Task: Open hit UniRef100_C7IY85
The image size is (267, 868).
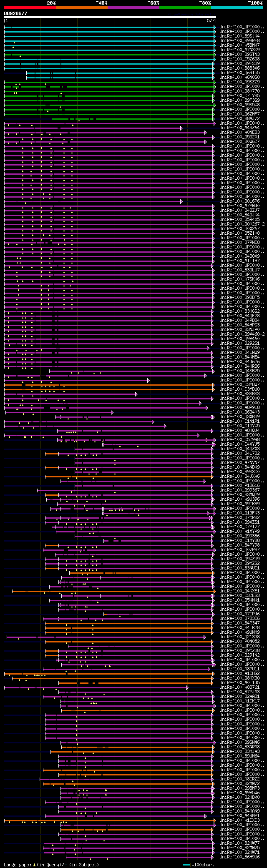Action: pyautogui.click(x=239, y=95)
